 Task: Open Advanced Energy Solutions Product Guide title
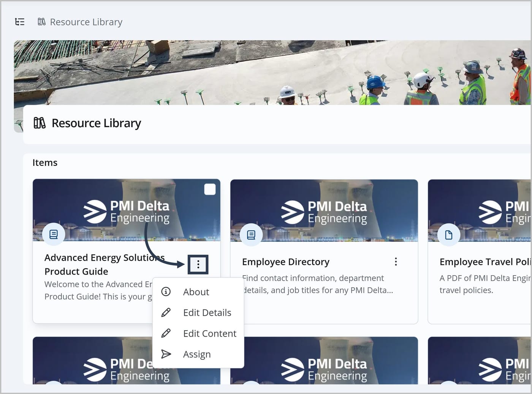point(104,265)
